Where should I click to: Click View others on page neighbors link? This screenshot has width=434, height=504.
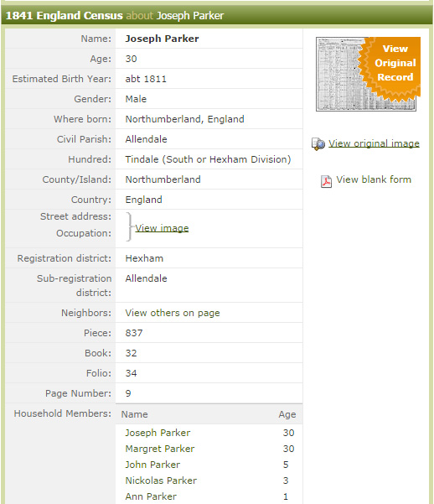point(173,313)
